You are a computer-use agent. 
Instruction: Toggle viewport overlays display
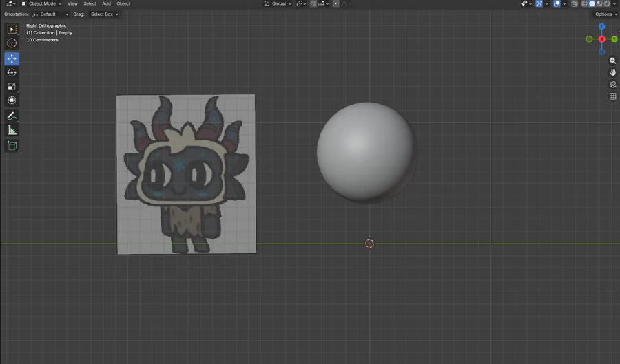[557, 3]
